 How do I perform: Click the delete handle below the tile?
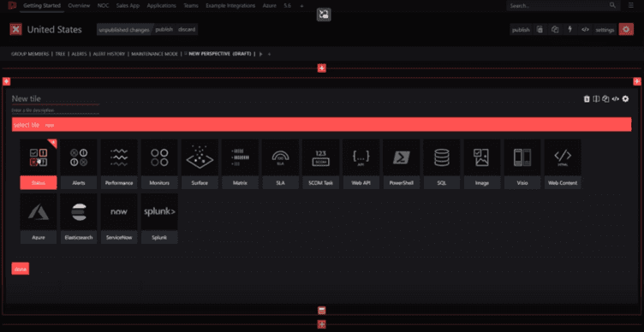[322, 311]
